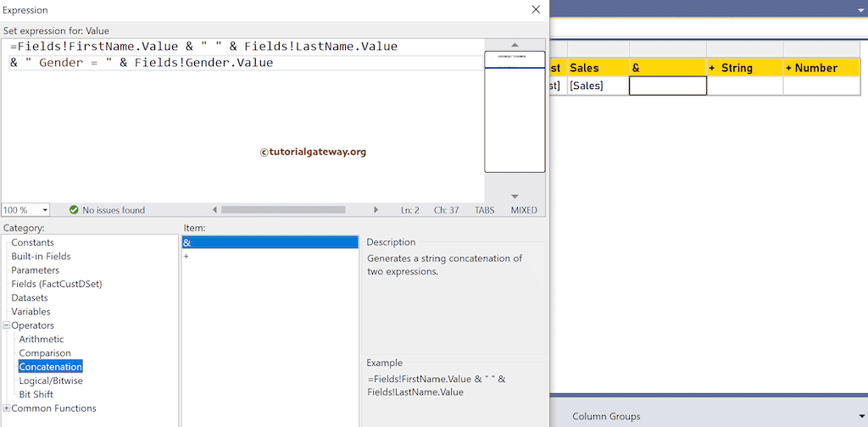Screen dimensions: 868x427
Task: Select Logical/Bitwise under Operators
Action: coord(51,380)
